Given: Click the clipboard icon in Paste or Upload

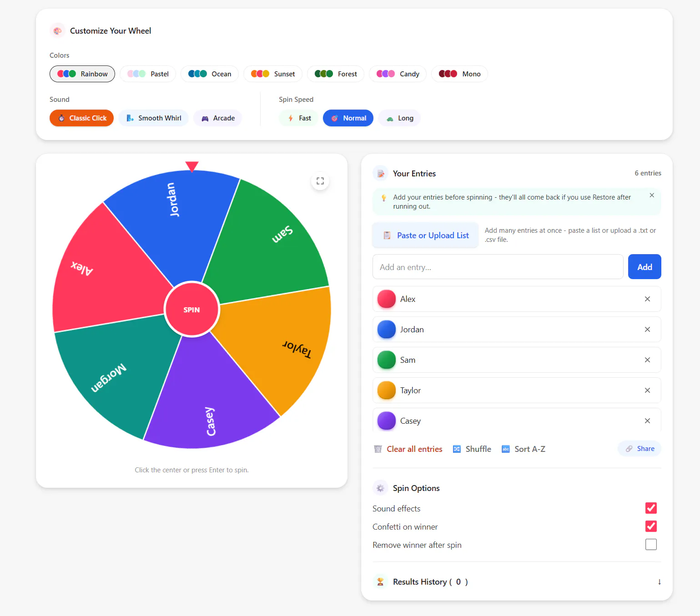Looking at the screenshot, I should coord(387,235).
